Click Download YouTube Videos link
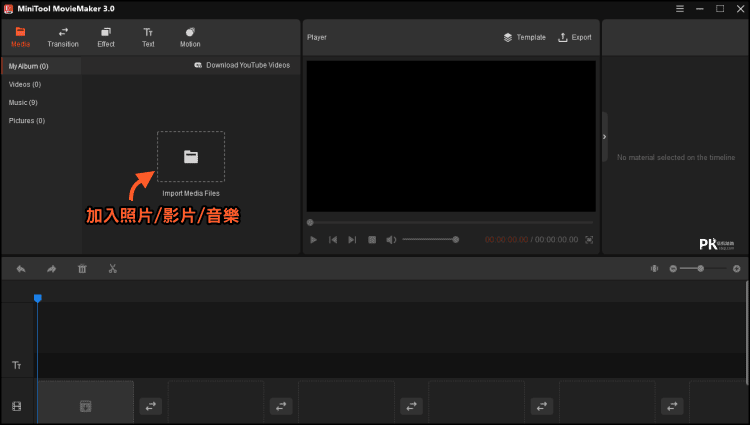Viewport: 750px width, 425px height. pos(242,65)
